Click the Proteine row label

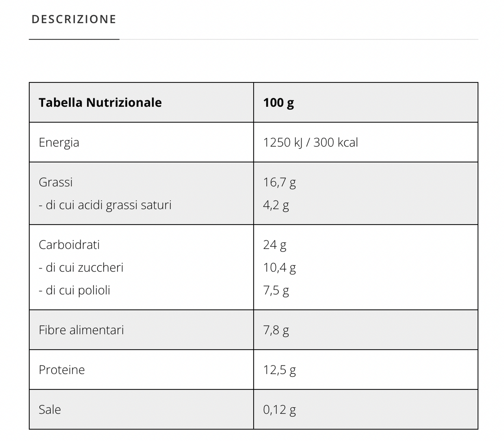(x=62, y=370)
